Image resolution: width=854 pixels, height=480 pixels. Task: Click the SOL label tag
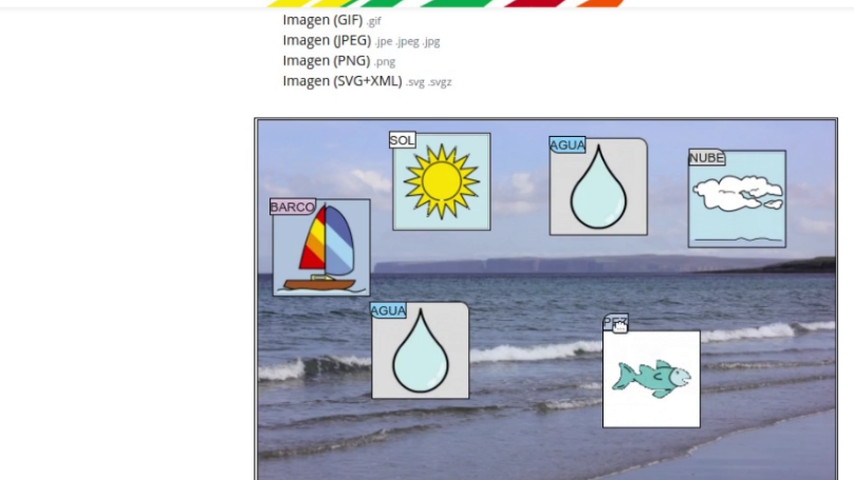(402, 140)
